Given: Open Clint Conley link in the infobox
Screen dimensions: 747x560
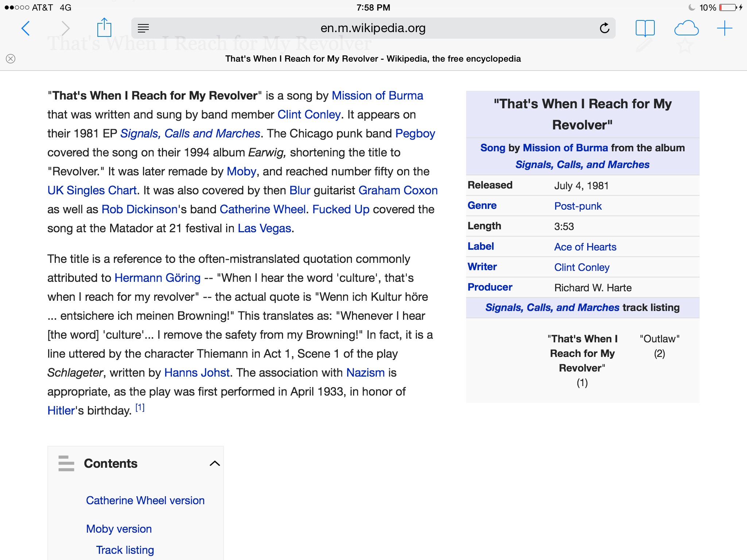Looking at the screenshot, I should click(x=582, y=267).
